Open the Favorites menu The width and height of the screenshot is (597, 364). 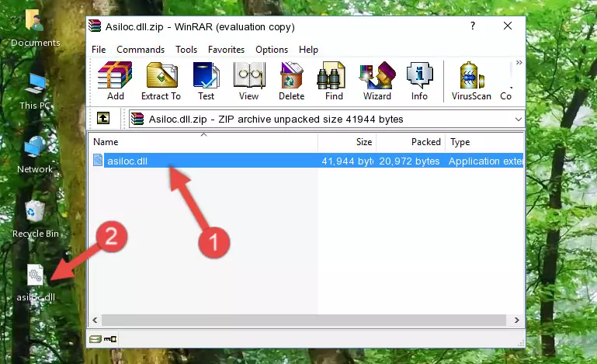[x=226, y=50]
